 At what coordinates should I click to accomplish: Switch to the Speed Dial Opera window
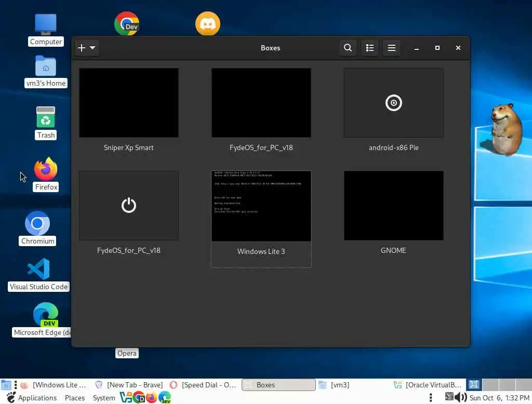[x=204, y=385]
